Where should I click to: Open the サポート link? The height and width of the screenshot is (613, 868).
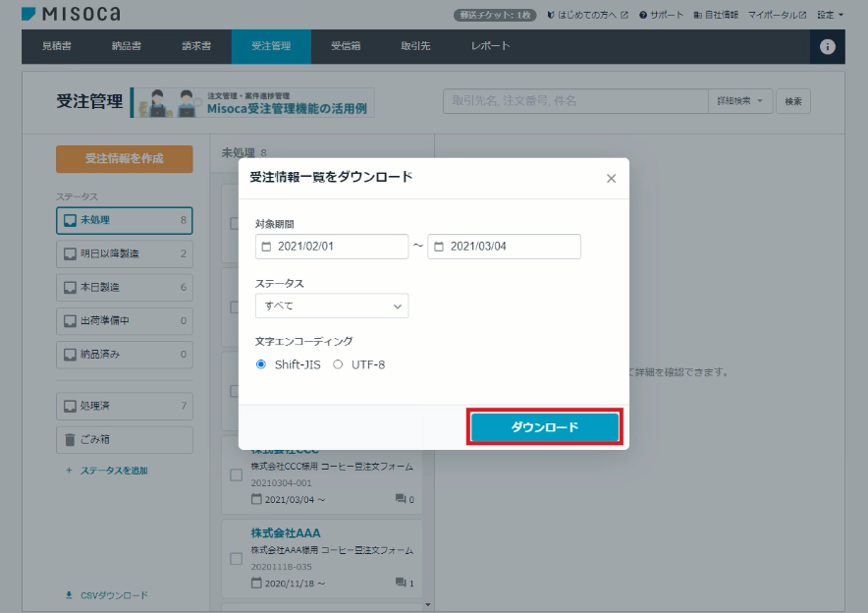tap(661, 15)
